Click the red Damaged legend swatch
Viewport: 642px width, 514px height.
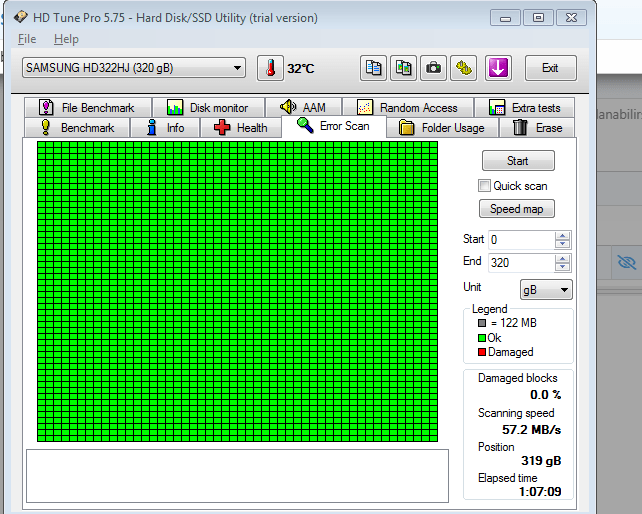point(482,352)
